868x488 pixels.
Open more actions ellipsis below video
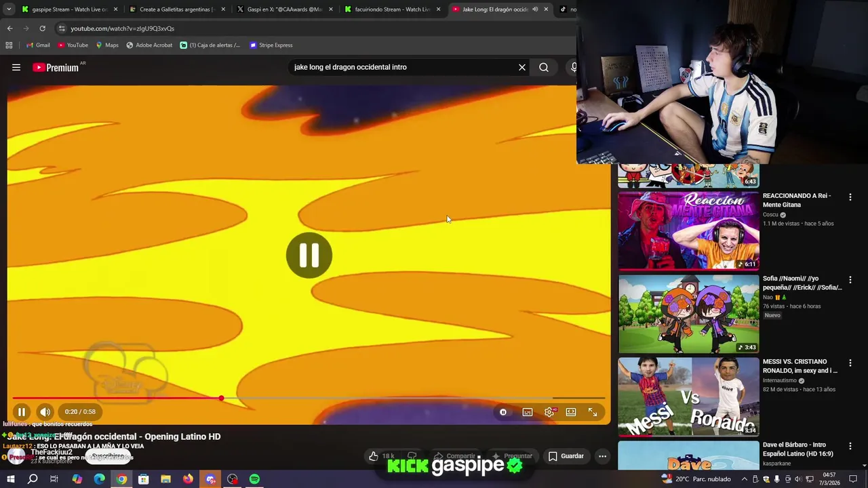click(602, 456)
